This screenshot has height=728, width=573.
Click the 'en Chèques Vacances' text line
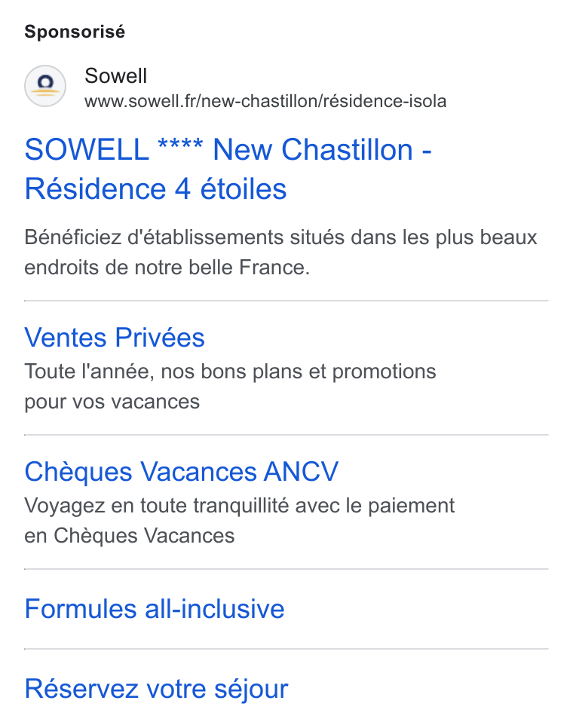pos(130,535)
